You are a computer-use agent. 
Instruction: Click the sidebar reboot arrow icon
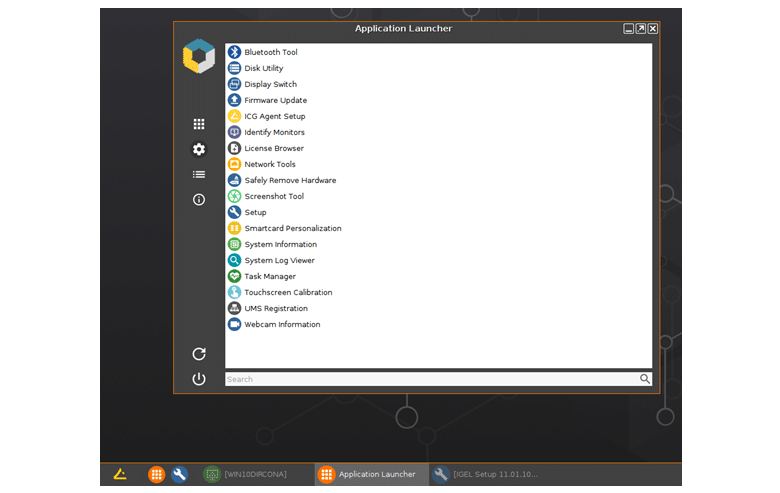tap(199, 354)
